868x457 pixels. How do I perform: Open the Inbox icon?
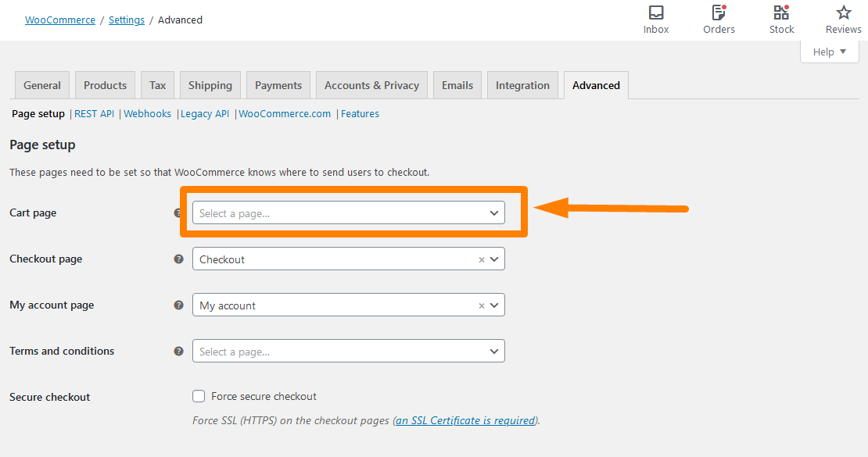(656, 12)
